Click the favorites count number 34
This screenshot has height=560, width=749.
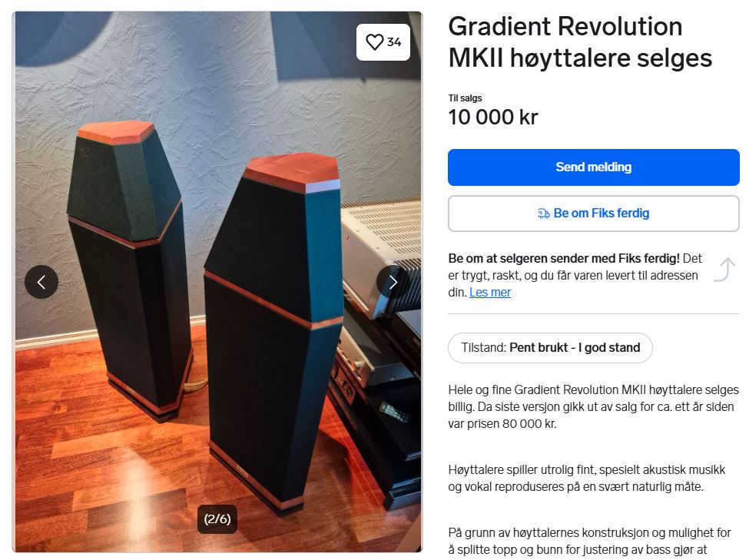coord(394,42)
